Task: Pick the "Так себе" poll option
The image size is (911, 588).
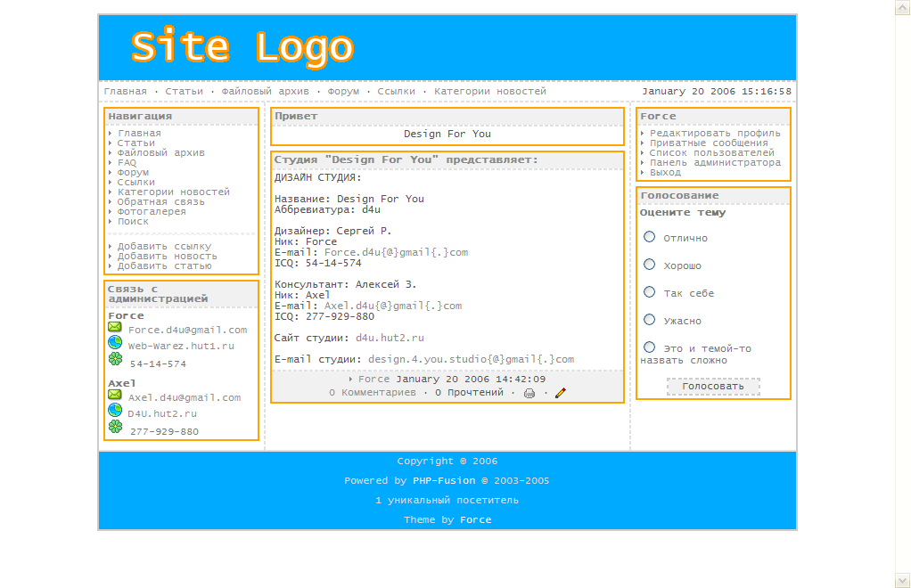Action: [650, 292]
